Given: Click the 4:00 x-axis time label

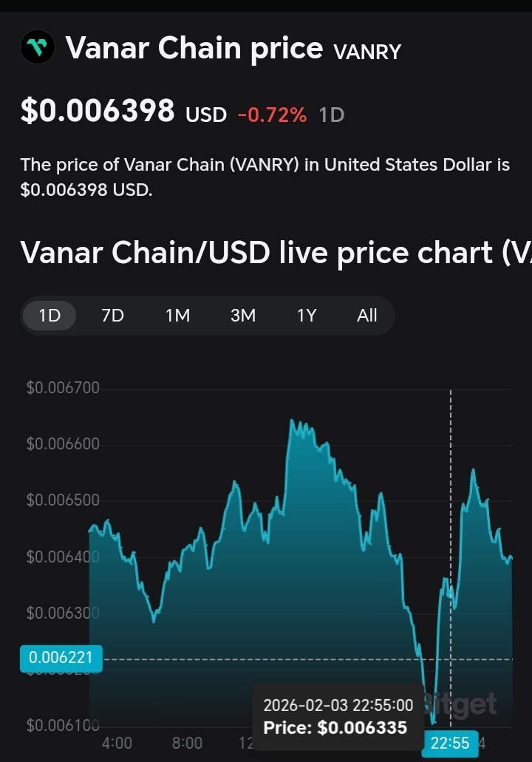Looking at the screenshot, I should [x=117, y=742].
